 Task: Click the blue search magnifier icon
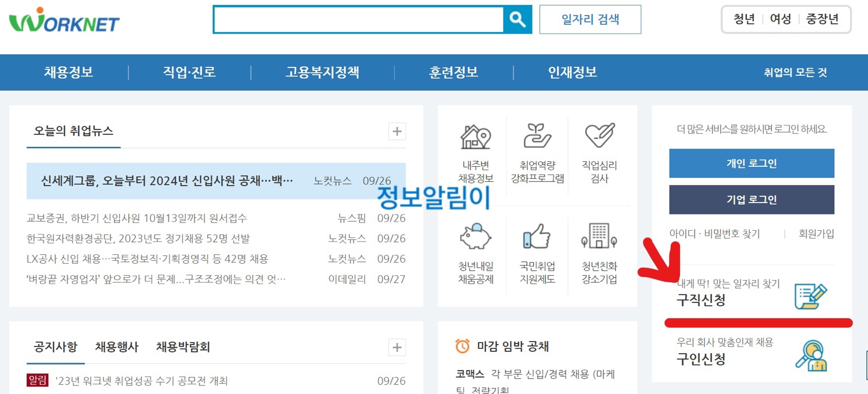pos(517,19)
